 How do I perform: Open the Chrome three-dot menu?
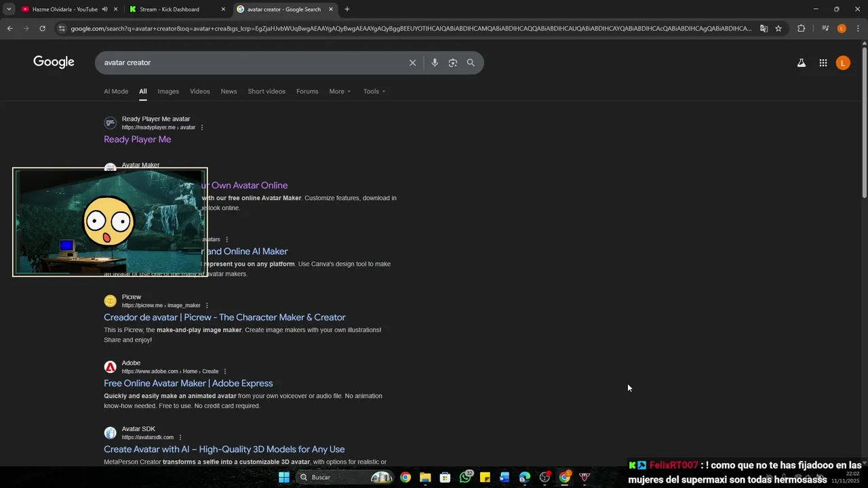pyautogui.click(x=858, y=28)
